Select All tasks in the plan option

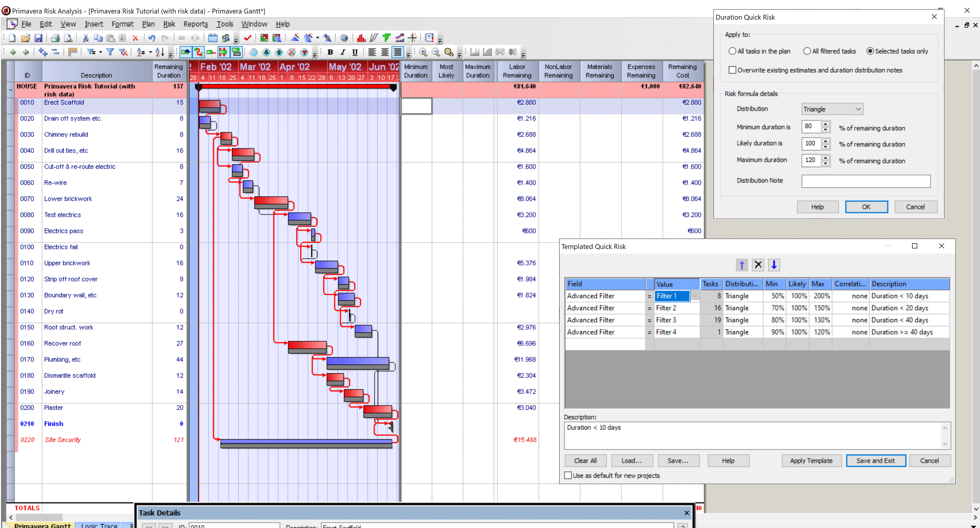click(x=732, y=51)
